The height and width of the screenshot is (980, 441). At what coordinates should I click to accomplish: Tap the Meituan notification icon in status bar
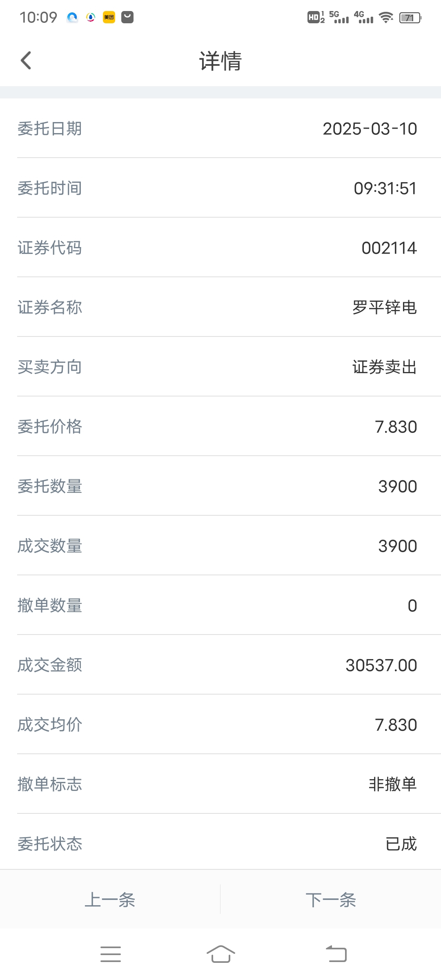click(x=109, y=17)
